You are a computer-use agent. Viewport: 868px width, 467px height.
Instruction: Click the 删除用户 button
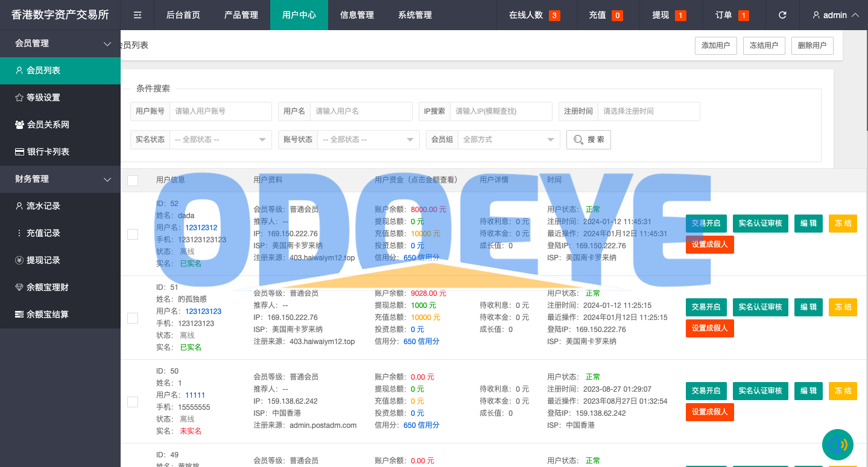click(x=813, y=46)
